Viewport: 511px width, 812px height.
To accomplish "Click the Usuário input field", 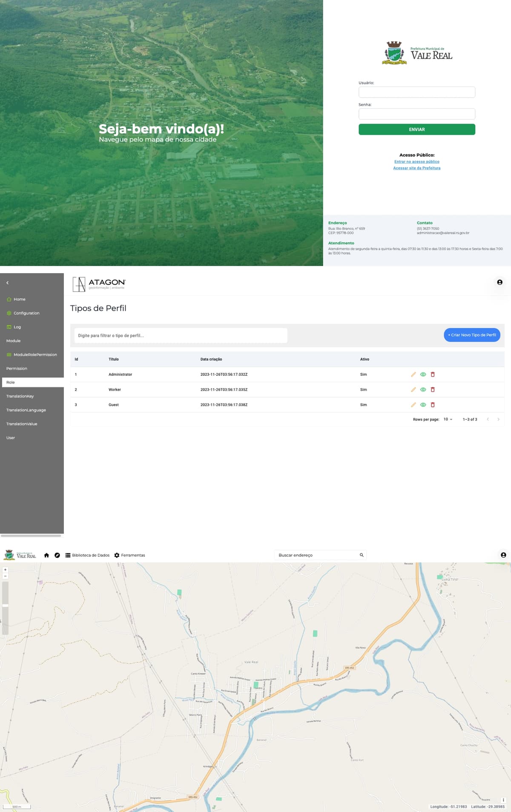I will pos(417,92).
